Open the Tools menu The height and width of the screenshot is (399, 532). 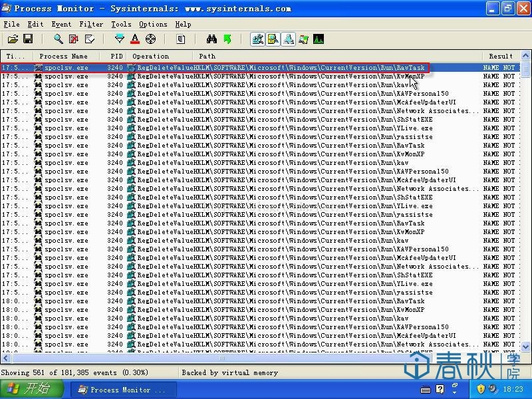(121, 25)
